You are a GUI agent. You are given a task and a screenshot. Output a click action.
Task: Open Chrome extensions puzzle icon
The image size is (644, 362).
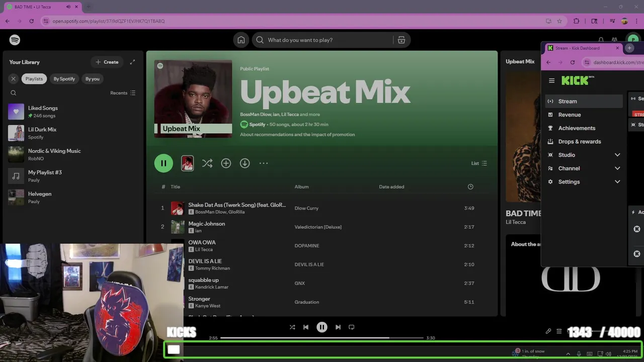pyautogui.click(x=577, y=21)
